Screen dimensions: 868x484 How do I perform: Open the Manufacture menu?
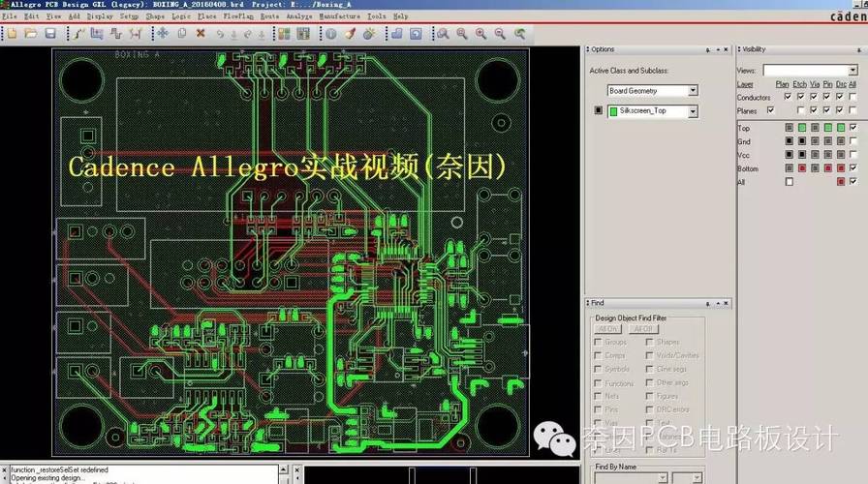[x=339, y=16]
